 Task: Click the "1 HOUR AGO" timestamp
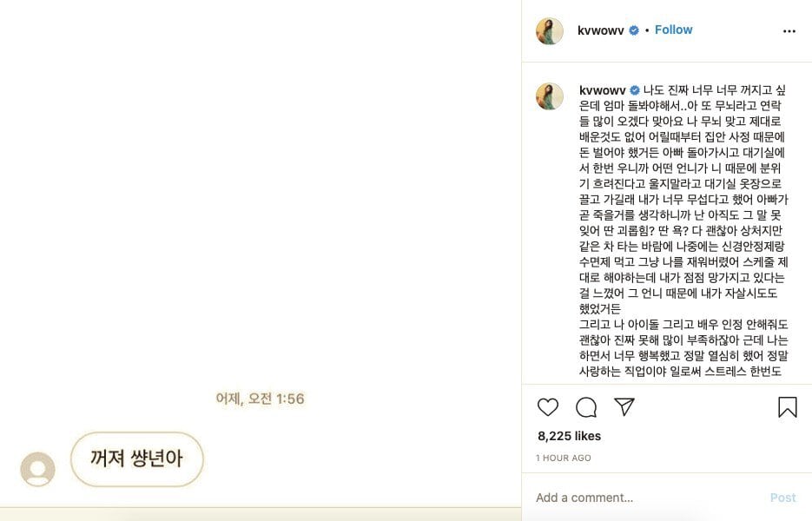[564, 458]
